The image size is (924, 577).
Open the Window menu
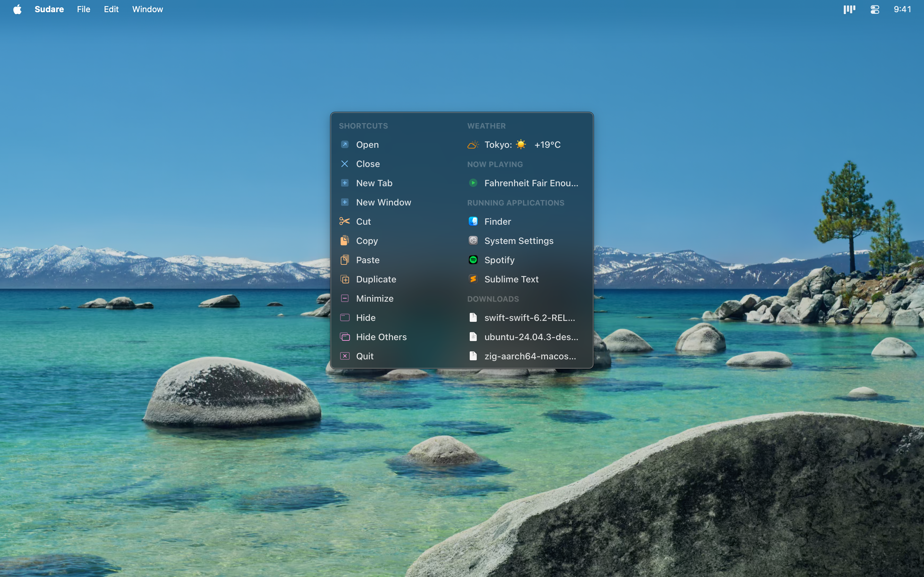(x=147, y=9)
